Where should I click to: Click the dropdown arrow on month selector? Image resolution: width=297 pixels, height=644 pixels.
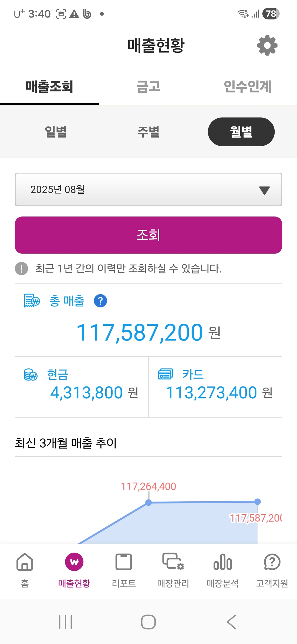tap(264, 190)
